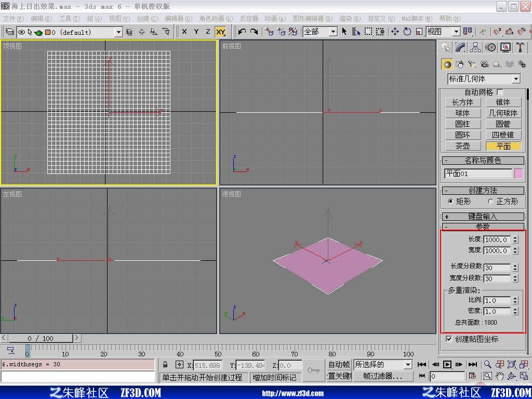Click the Redo arrow in the toolbar

pyautogui.click(x=254, y=32)
